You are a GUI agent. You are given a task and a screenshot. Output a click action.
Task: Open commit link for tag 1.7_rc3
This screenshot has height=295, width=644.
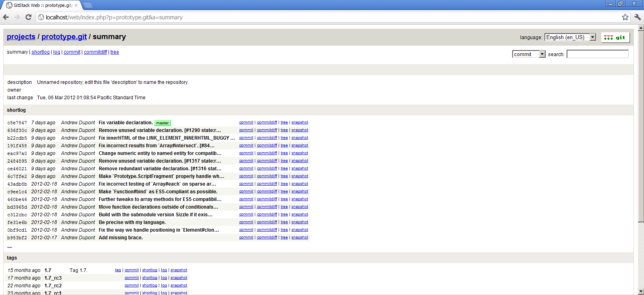pos(131,278)
